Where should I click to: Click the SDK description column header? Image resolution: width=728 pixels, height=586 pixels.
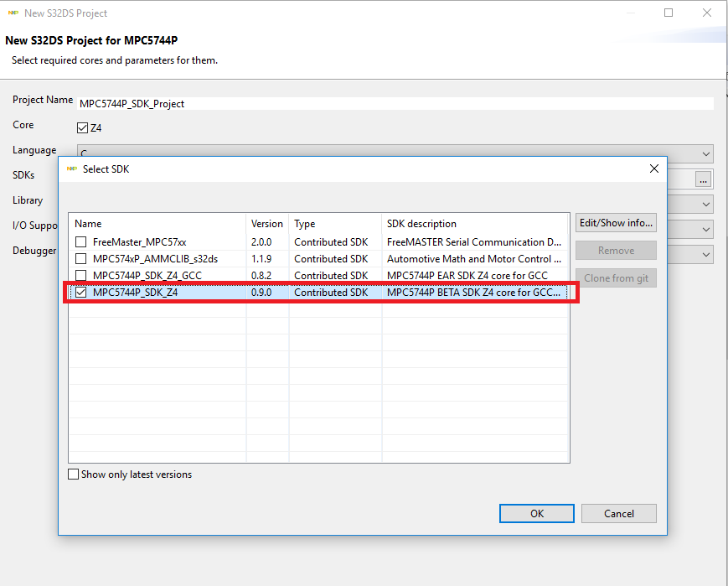click(x=474, y=224)
